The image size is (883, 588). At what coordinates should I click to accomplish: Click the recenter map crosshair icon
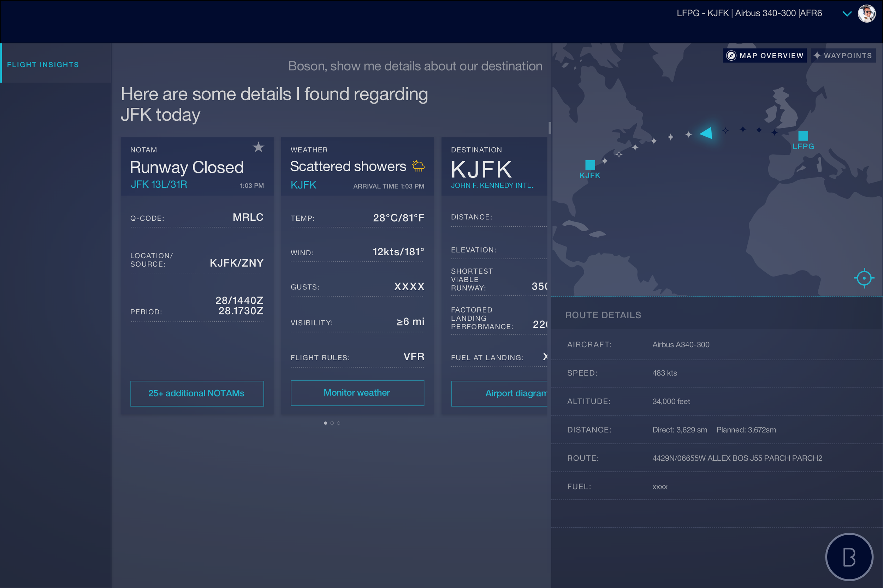coord(864,278)
